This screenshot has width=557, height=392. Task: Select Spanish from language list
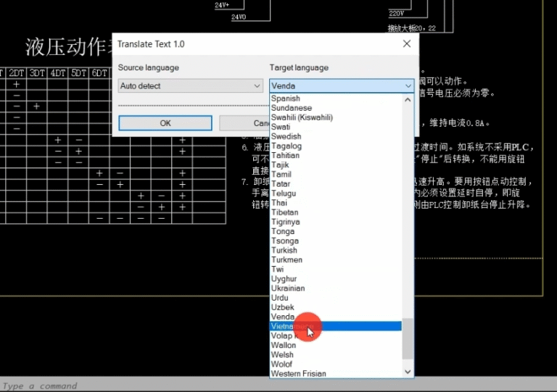click(x=336, y=99)
